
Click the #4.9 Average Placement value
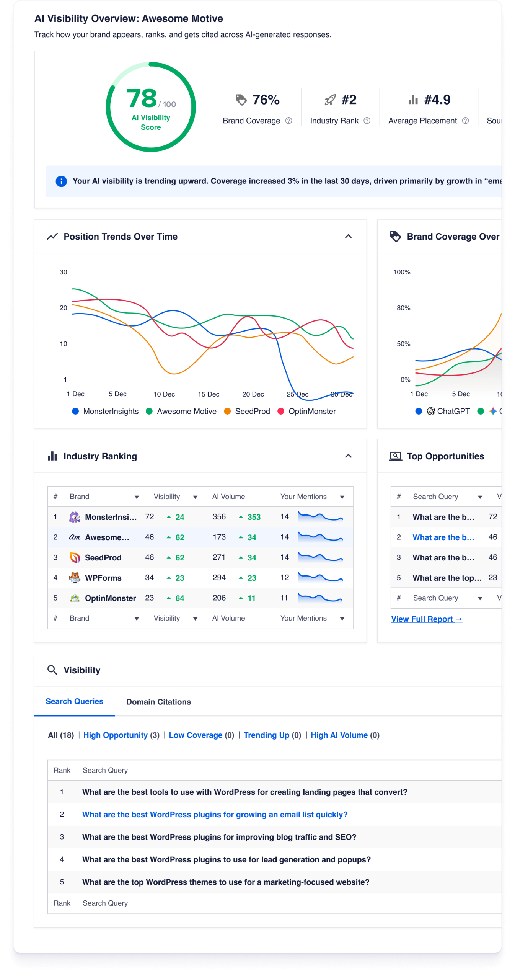tap(437, 100)
